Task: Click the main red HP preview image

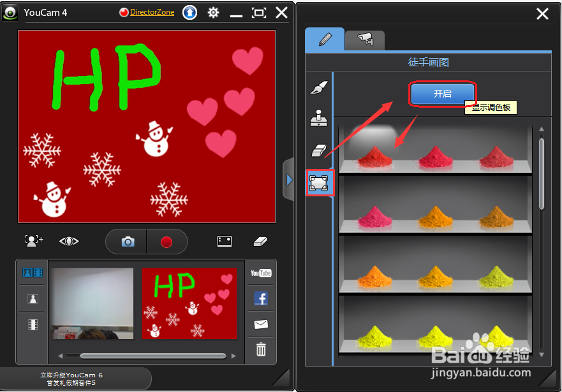Action: pos(147,126)
